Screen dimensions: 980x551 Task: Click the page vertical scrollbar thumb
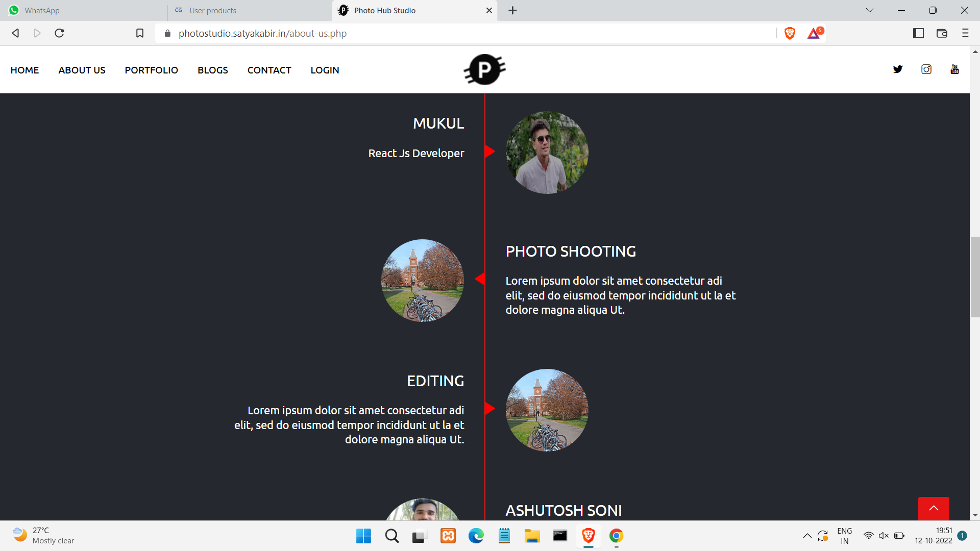click(975, 277)
